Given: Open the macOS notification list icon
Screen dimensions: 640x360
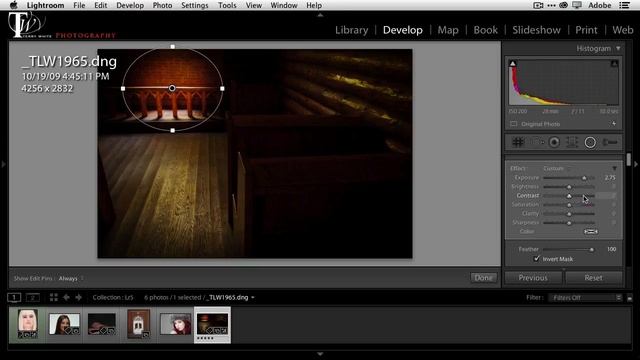Looking at the screenshot, I should (x=624, y=5).
